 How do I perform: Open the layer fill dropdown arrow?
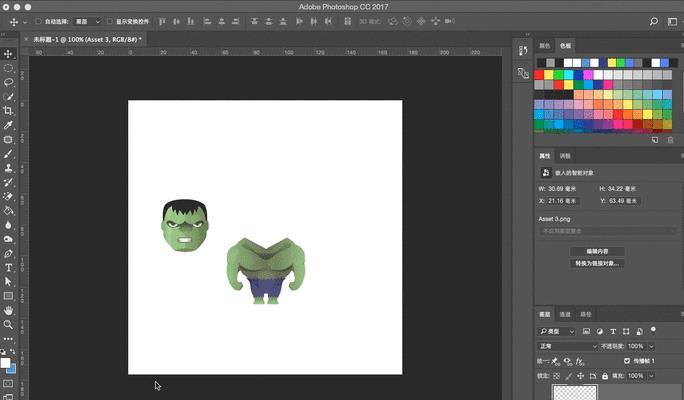point(651,376)
